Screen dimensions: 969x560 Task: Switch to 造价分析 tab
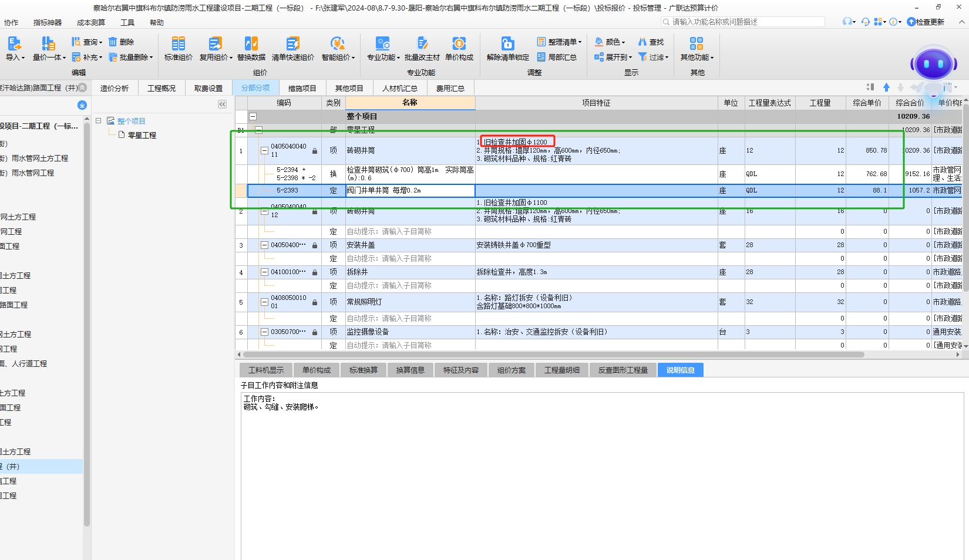coord(115,88)
